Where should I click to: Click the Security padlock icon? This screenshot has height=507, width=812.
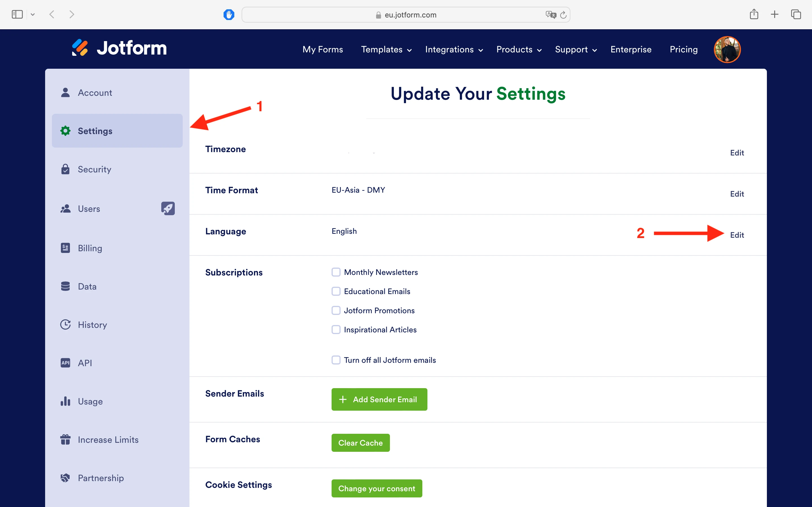tap(65, 169)
